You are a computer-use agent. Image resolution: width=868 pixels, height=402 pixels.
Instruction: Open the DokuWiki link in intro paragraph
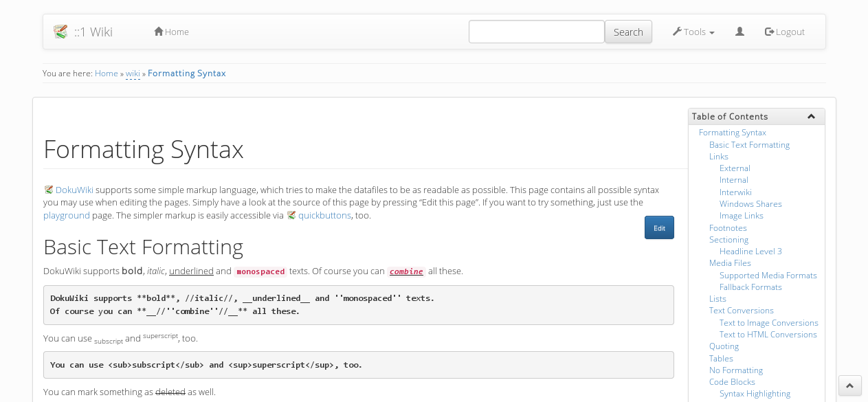click(x=74, y=190)
